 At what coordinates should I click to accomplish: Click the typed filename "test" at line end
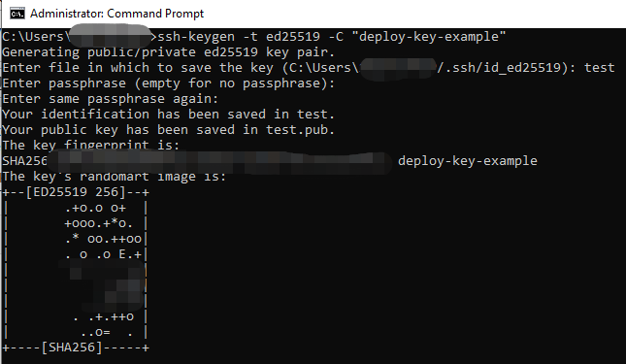(599, 67)
